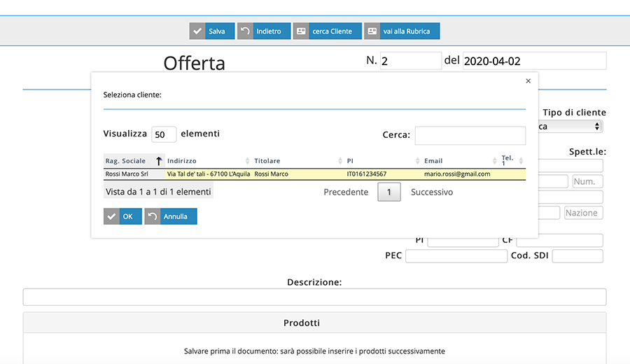Toggle the Rag. Sociale ascending sort arrow
630x364 pixels.
point(159,161)
